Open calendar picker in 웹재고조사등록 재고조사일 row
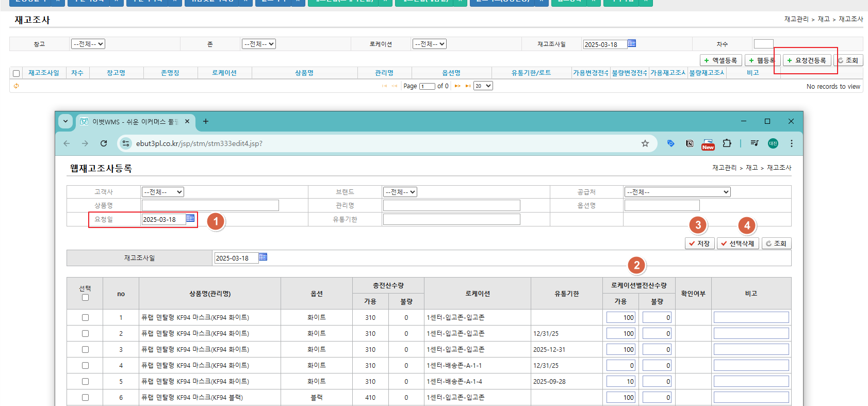 coord(263,257)
